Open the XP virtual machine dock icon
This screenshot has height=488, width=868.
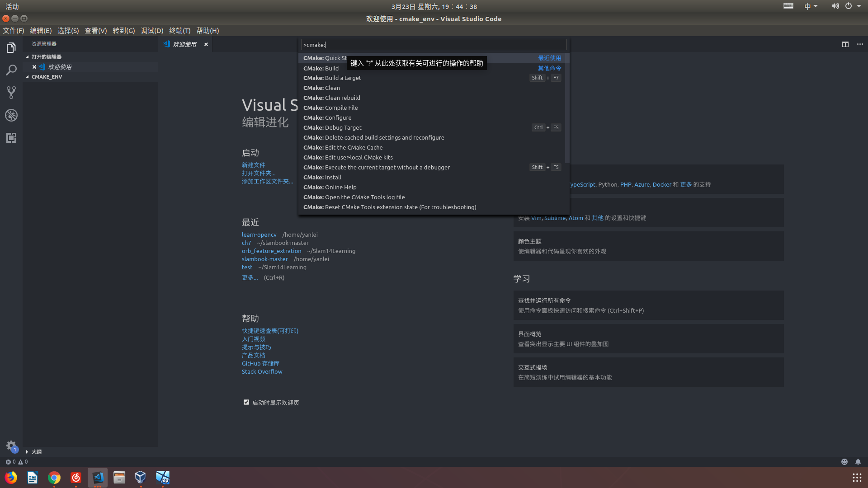163,478
